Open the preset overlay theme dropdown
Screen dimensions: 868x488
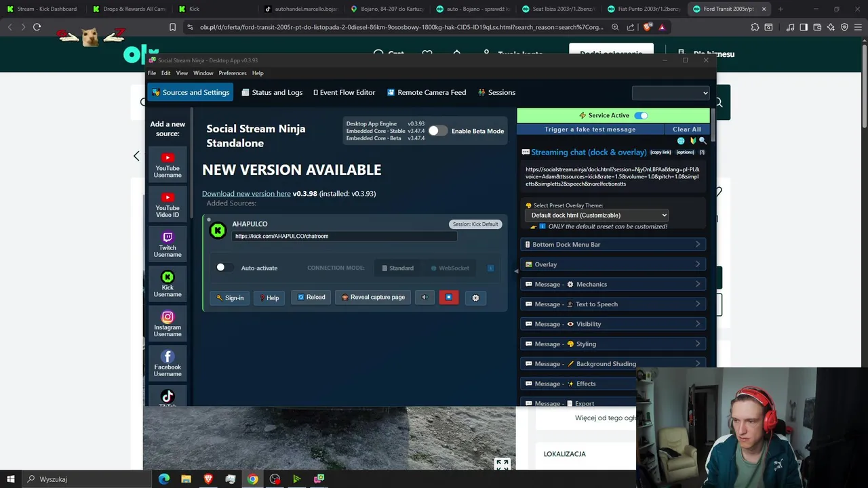596,215
